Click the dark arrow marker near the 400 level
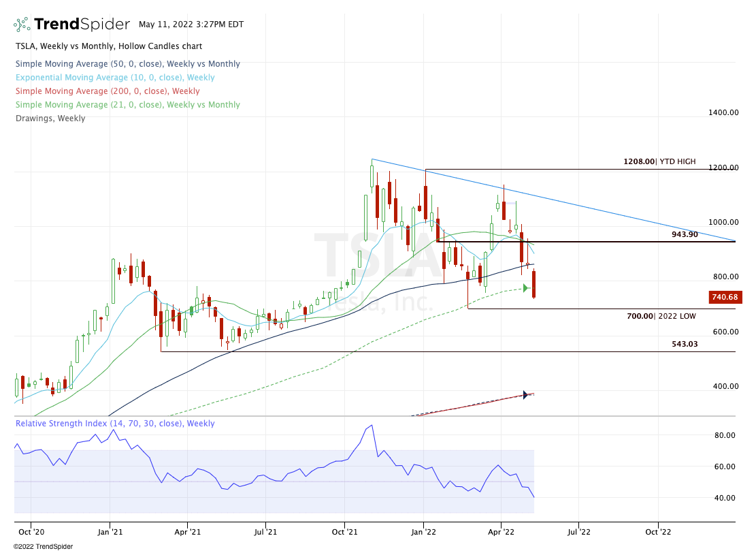The image size is (756, 553). click(526, 395)
